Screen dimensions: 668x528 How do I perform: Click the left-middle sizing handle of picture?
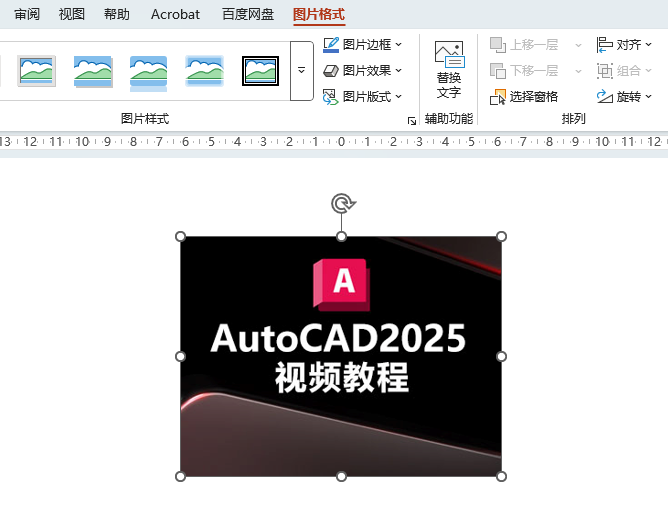pos(181,356)
